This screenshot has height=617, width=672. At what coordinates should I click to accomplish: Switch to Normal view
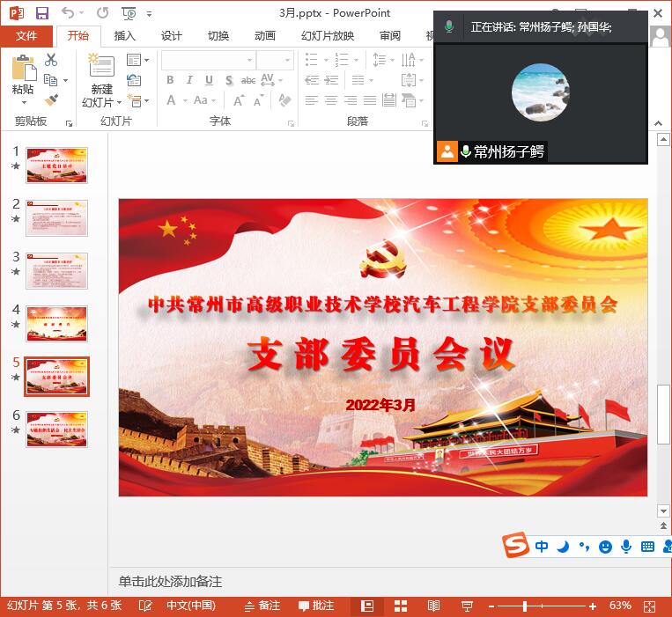tap(367, 606)
